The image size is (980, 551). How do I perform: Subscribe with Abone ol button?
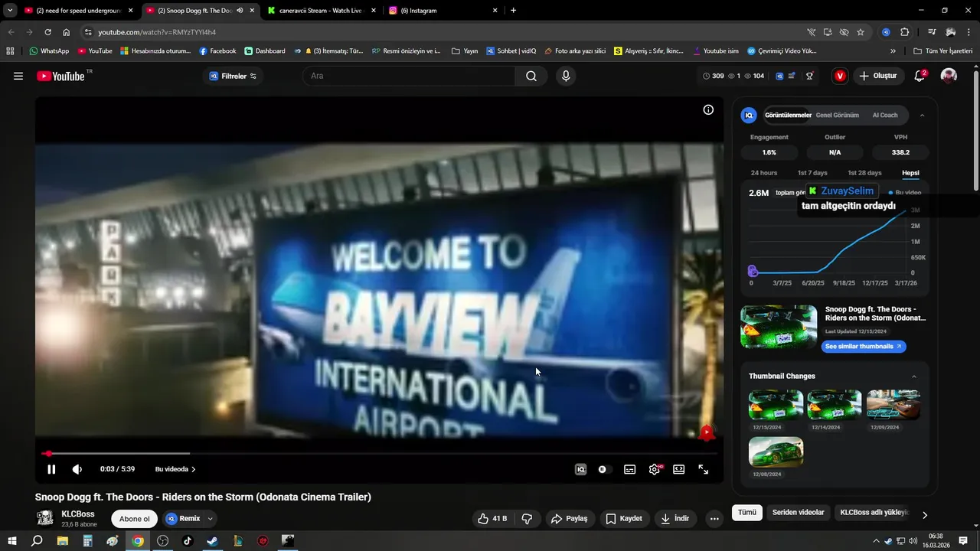click(135, 518)
